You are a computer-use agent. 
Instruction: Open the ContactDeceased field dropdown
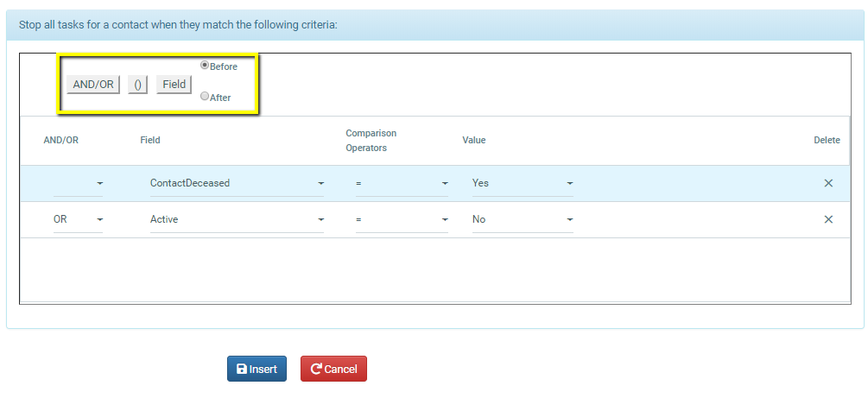(x=237, y=183)
